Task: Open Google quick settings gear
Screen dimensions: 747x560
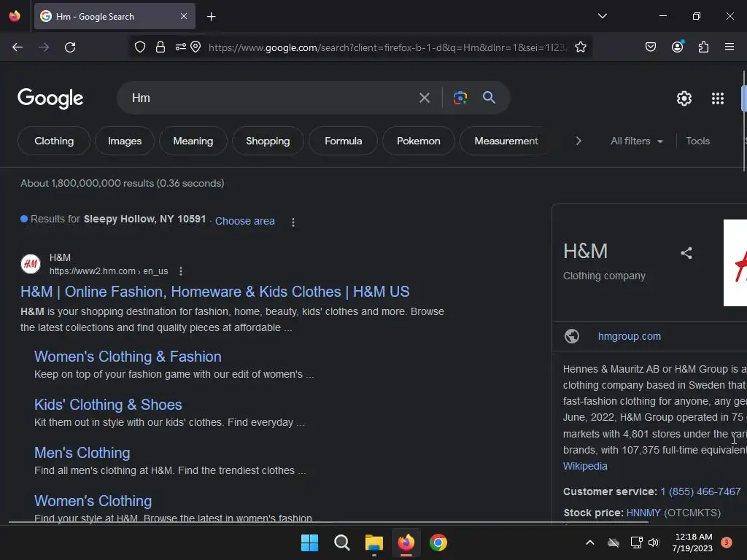Action: tap(684, 98)
